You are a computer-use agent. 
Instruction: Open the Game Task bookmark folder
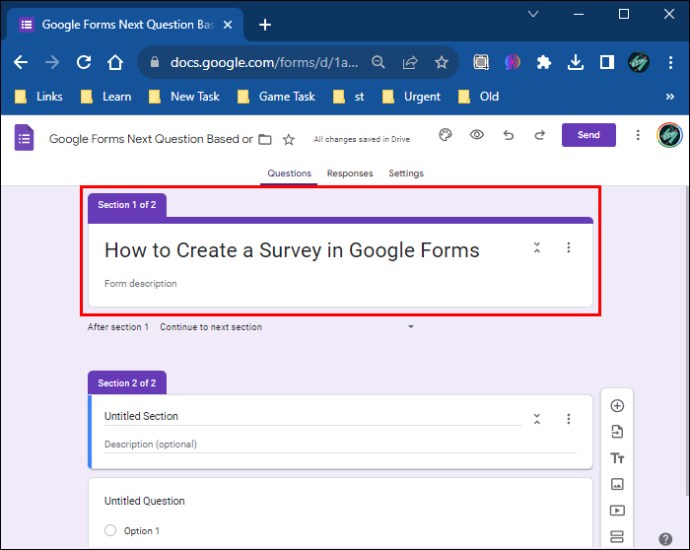click(276, 97)
